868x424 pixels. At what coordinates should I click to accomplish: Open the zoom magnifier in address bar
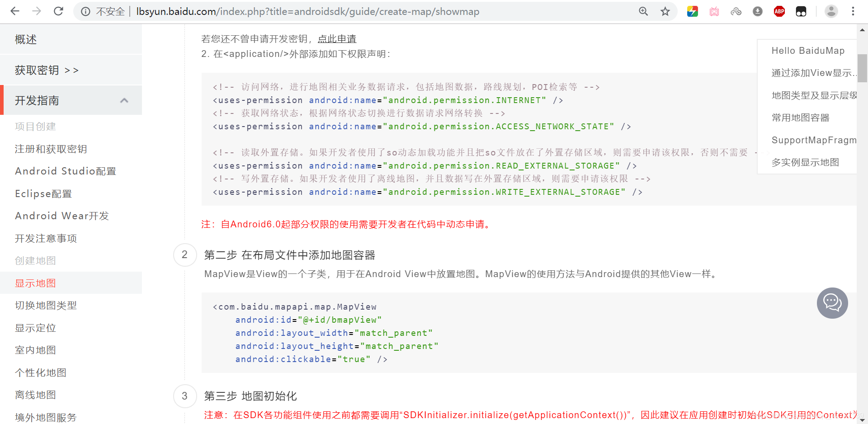643,11
